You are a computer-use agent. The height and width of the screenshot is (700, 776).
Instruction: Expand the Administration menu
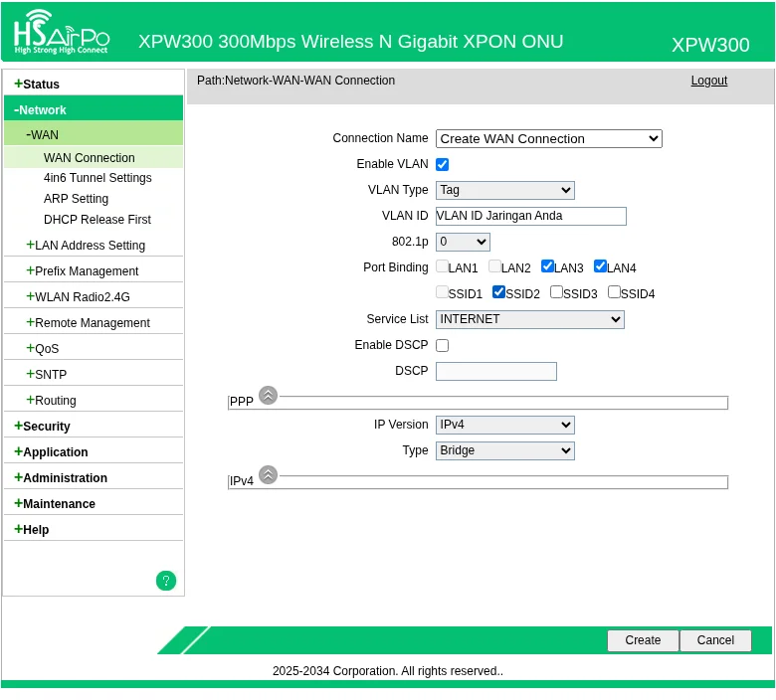[x=94, y=478]
